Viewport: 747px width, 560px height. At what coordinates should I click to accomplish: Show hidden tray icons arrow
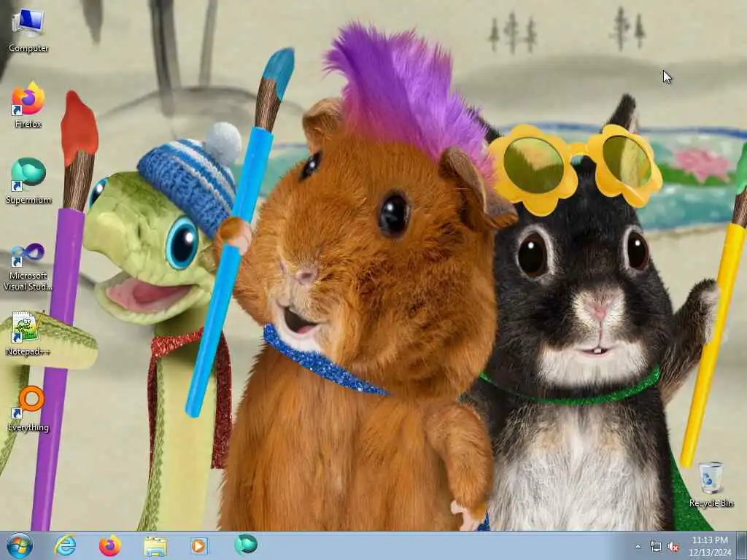click(x=638, y=547)
